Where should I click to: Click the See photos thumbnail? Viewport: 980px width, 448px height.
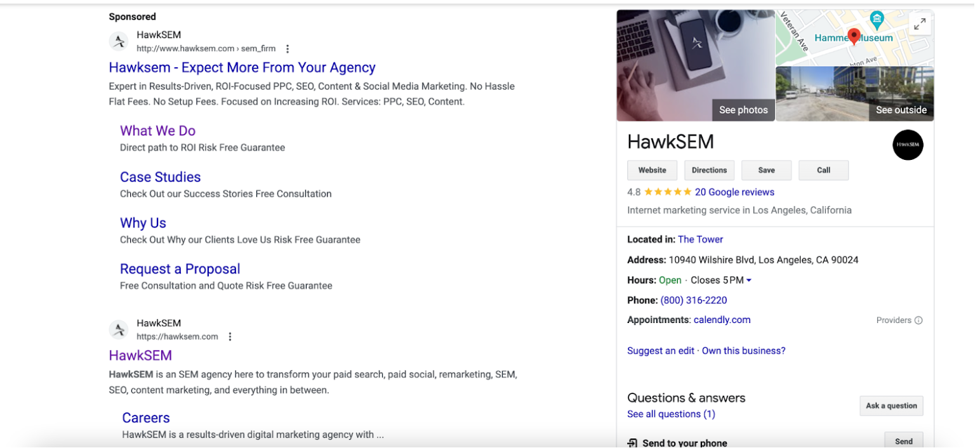(x=696, y=65)
